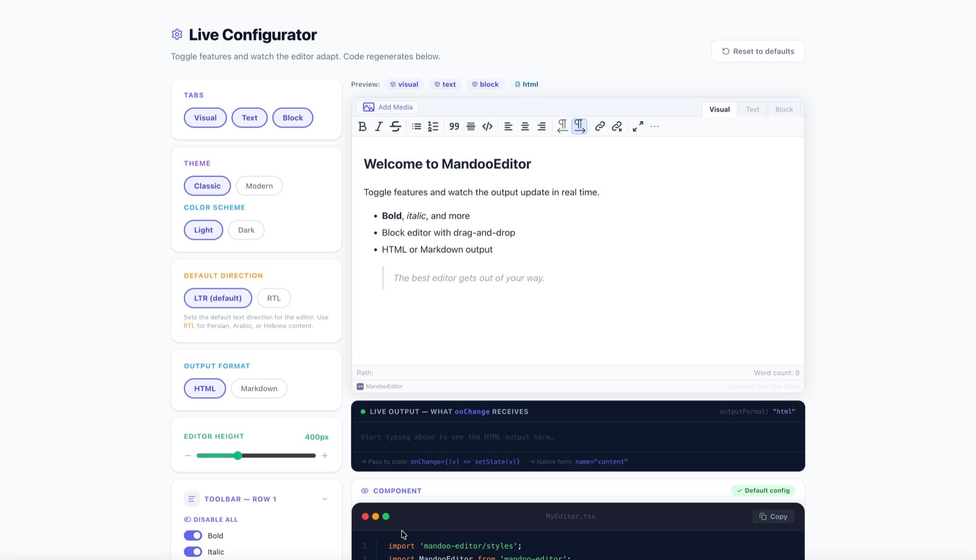
Task: Select RTL default direction
Action: [x=274, y=298]
